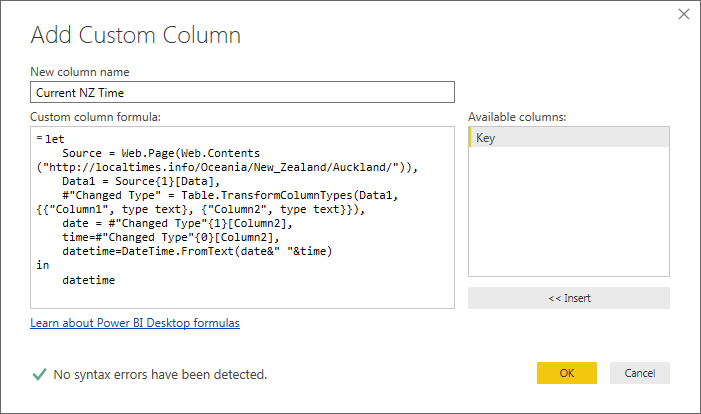
Task: Confirm with the OK button
Action: pos(567,373)
